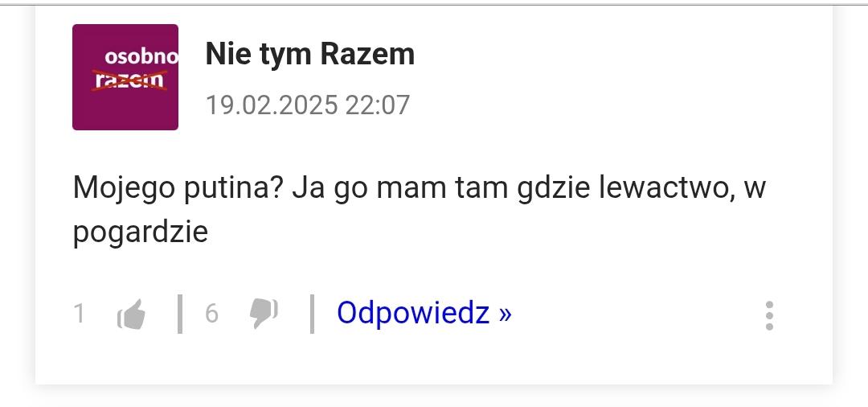Click the 22:07 time in timestamp

(x=378, y=105)
